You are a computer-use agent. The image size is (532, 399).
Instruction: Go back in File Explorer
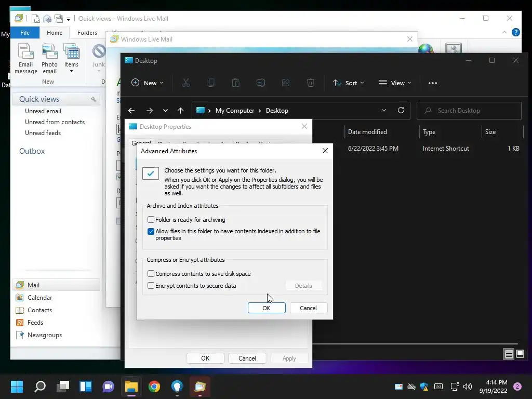click(x=131, y=111)
